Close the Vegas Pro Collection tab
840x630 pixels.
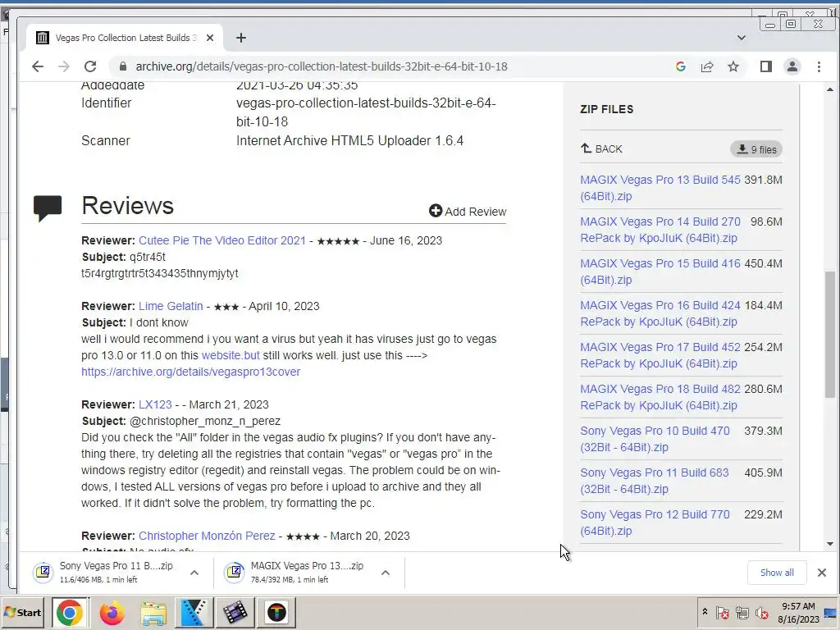210,38
